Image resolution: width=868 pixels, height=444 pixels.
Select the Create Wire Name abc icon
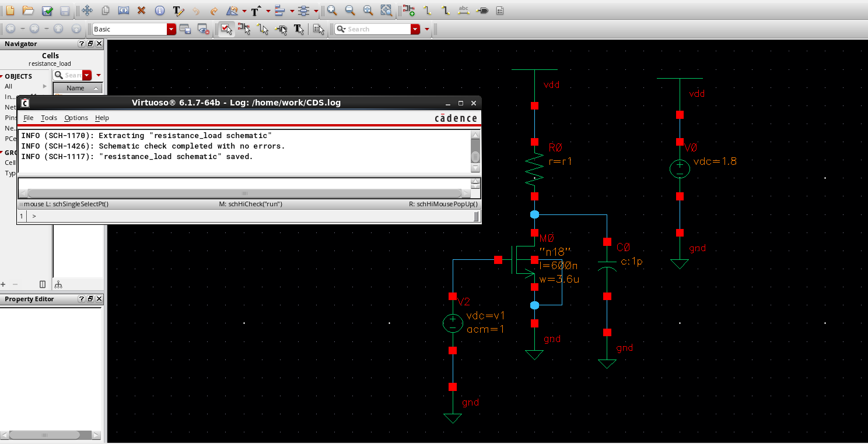[x=464, y=10]
